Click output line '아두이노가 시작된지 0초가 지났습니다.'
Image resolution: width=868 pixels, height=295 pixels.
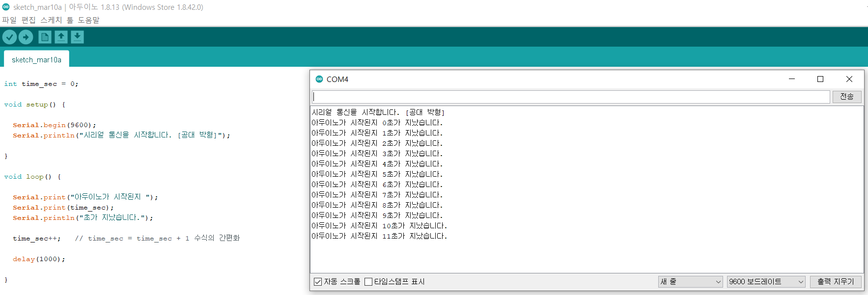coord(377,123)
